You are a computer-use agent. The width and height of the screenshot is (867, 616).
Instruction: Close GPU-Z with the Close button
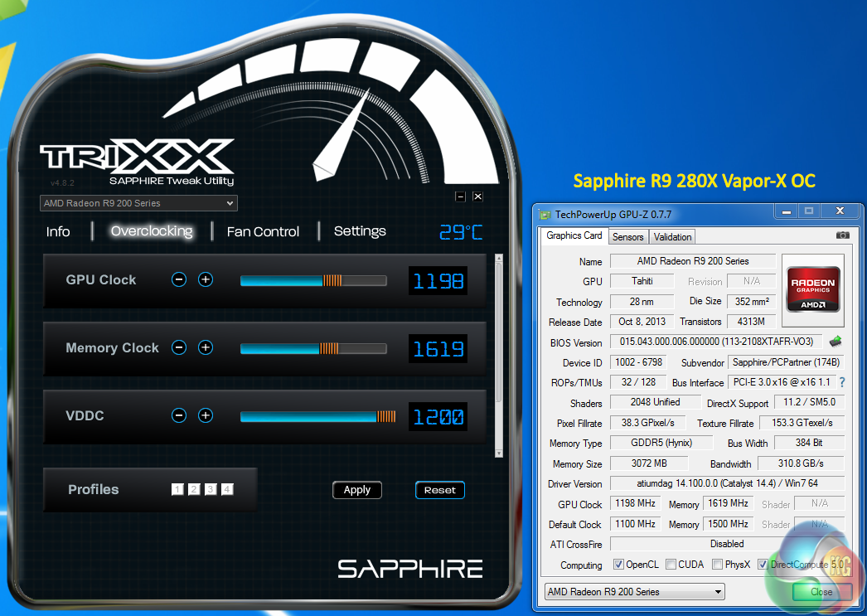tap(821, 592)
